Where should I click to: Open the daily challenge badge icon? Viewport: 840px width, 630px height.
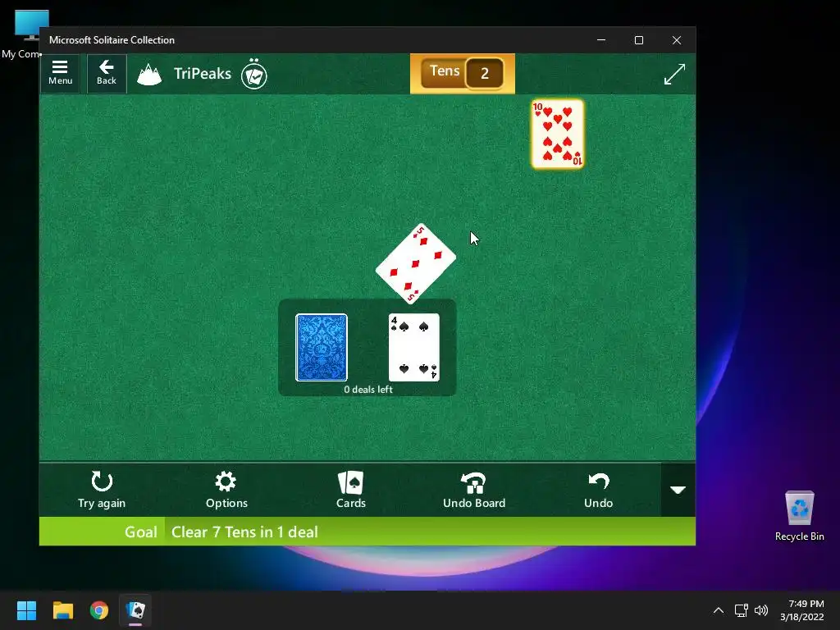click(254, 75)
